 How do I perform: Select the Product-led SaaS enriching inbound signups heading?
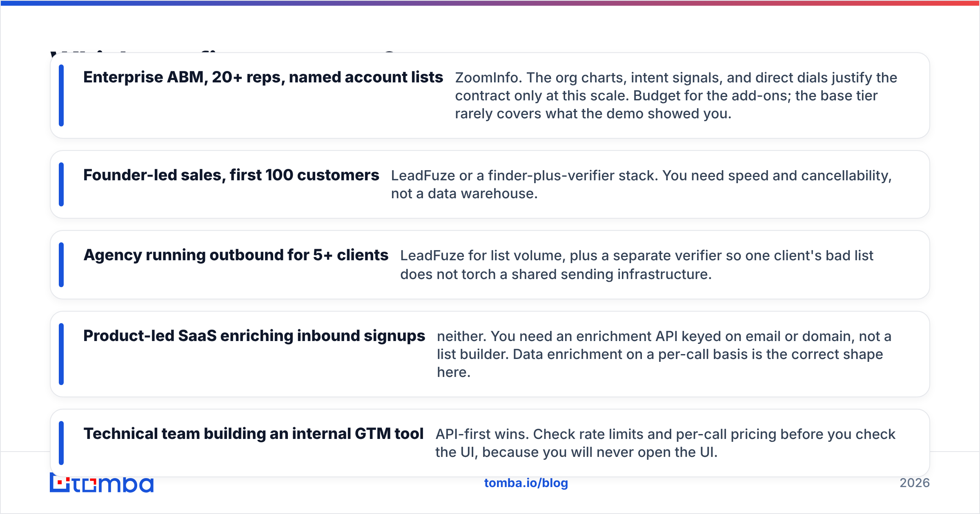click(254, 336)
